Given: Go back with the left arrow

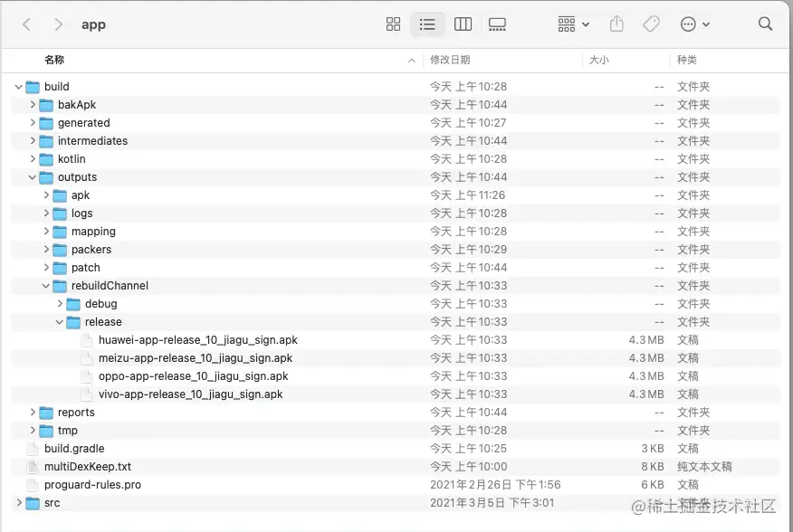Looking at the screenshot, I should 27,24.
